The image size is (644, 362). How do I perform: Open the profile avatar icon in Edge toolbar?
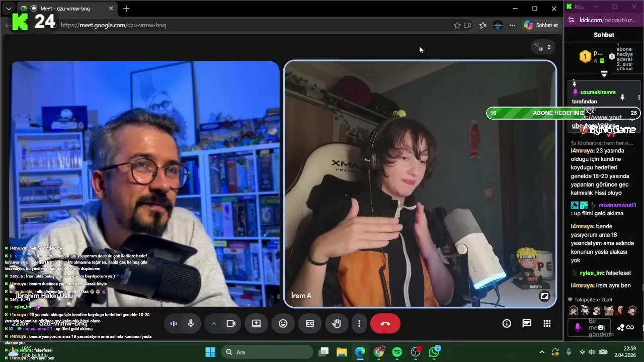click(498, 25)
